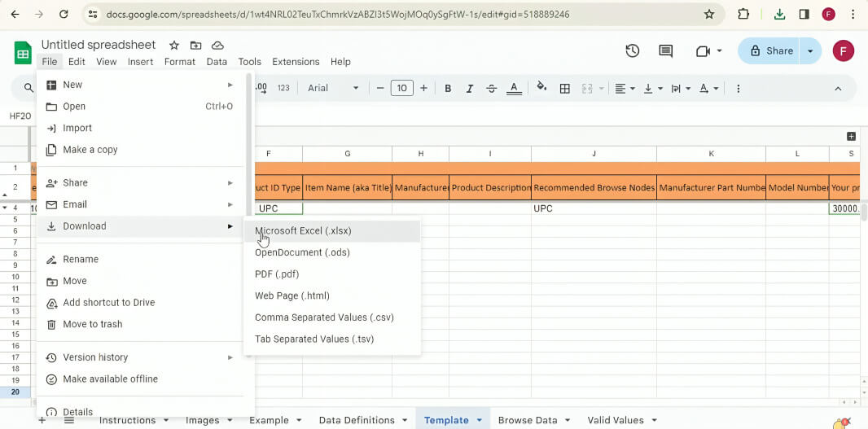The image size is (868, 429).
Task: Download as PDF (.pdf)
Action: click(x=332, y=274)
